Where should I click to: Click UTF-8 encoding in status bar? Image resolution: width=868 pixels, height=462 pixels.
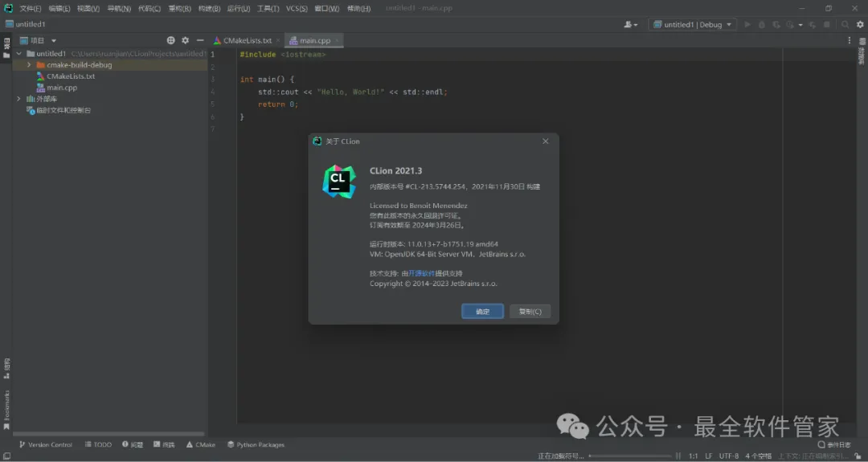(x=728, y=456)
